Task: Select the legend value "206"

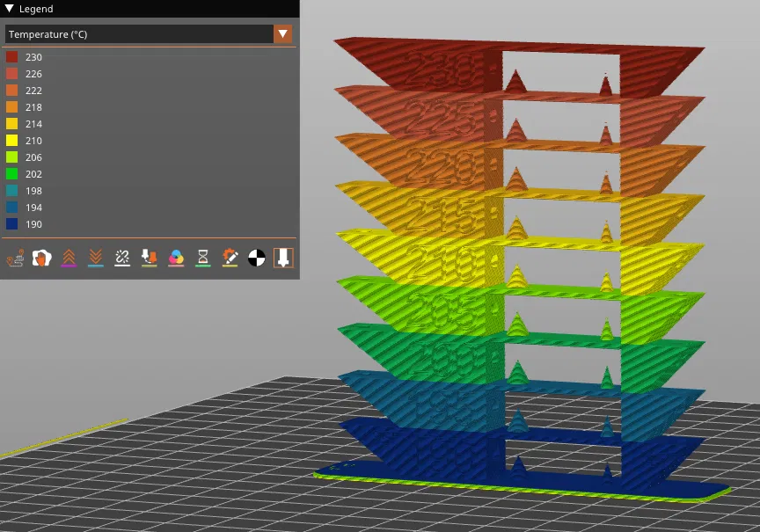Action: 33,157
